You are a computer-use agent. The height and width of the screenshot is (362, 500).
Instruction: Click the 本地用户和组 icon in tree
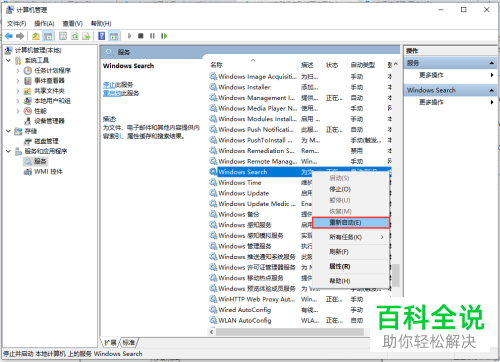tap(28, 101)
